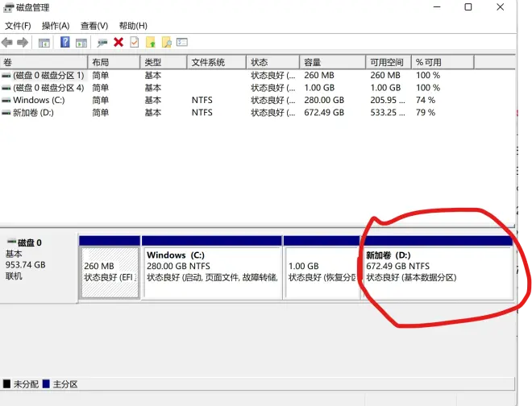Screen dimensions: 532x406
Task: Click the 磁盘 0 disk label panel
Action: coord(38,266)
